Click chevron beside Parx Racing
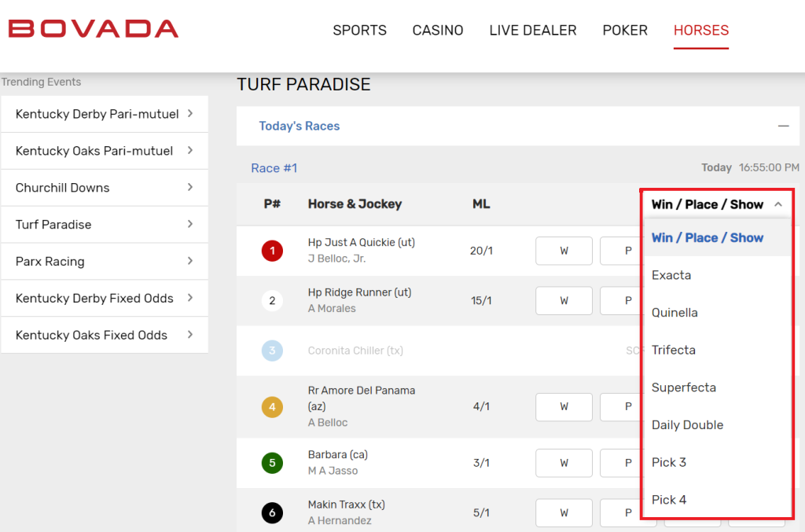Image resolution: width=805 pixels, height=532 pixels. (x=190, y=261)
